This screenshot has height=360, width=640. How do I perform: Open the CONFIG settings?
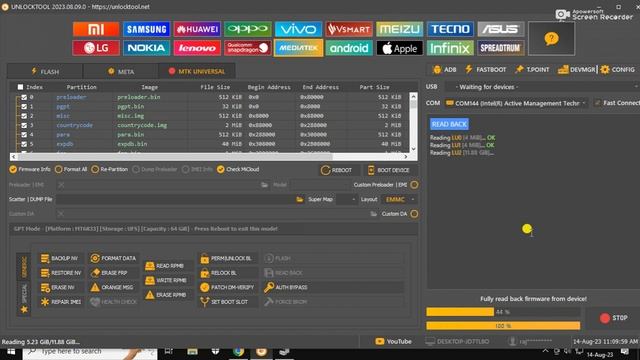click(x=618, y=69)
